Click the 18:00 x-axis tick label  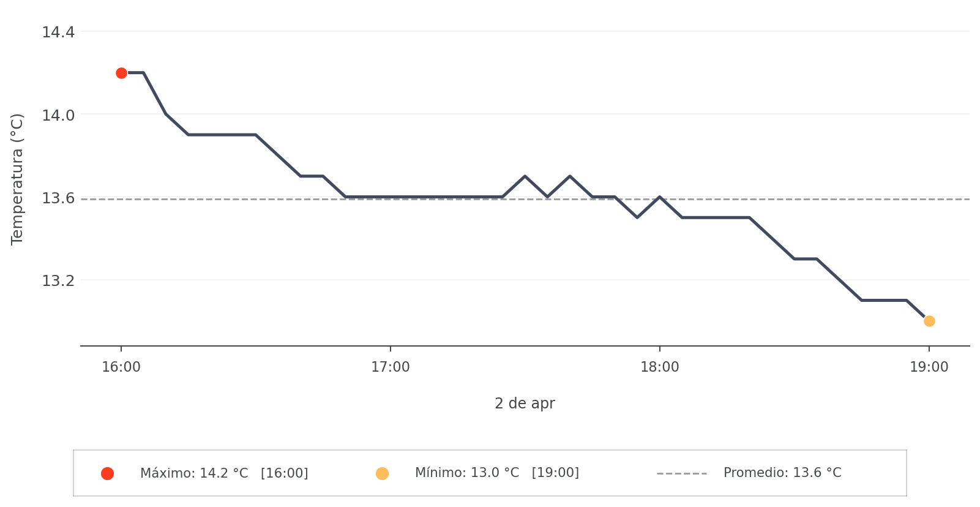pos(659,367)
